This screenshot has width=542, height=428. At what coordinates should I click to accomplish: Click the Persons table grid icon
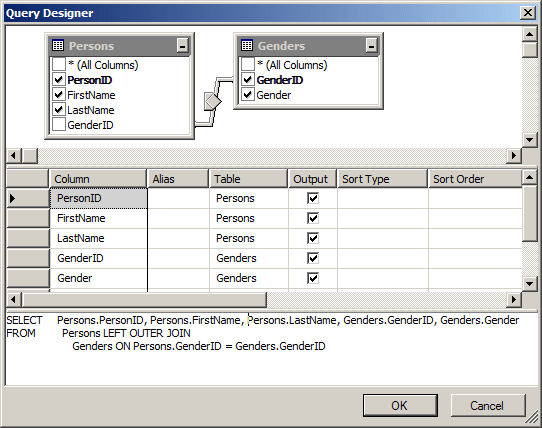[58, 45]
